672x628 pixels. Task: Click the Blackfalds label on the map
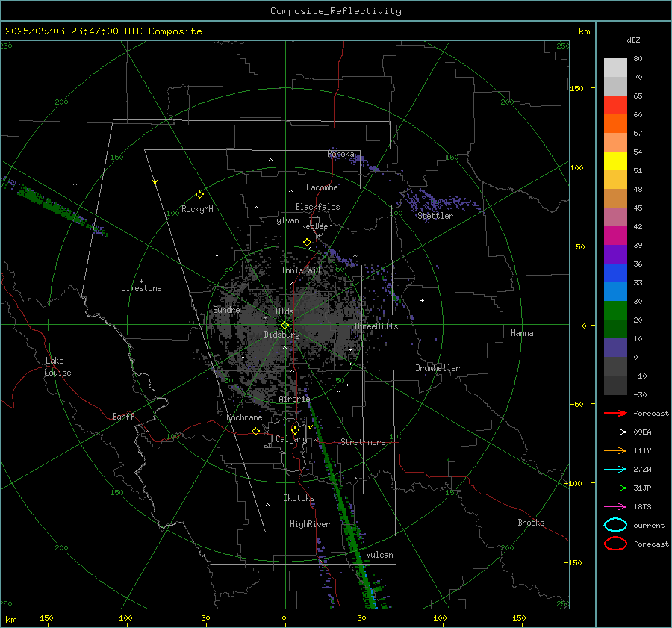(x=317, y=207)
